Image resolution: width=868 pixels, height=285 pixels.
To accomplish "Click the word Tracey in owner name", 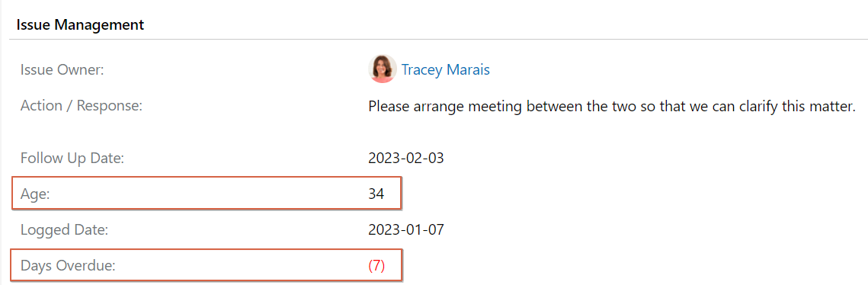I will pos(422,70).
